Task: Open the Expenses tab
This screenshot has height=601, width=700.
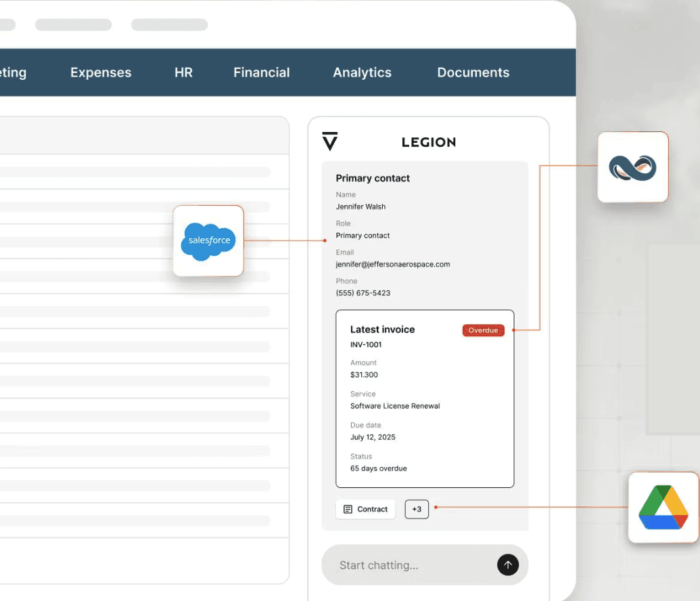Action: pos(101,72)
